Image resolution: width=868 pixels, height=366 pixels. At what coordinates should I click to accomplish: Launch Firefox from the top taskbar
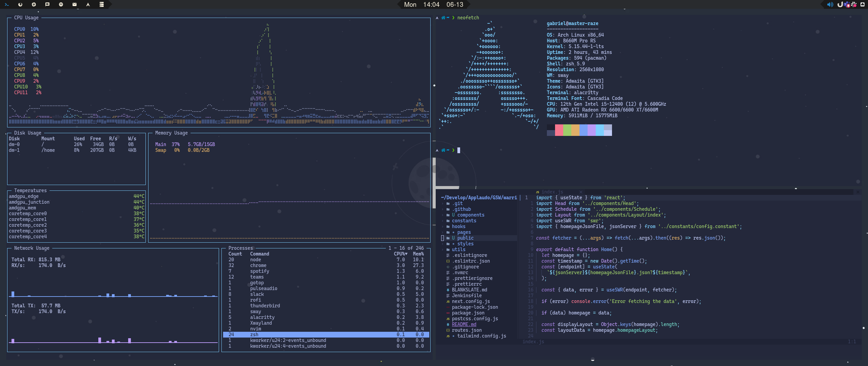click(x=20, y=5)
